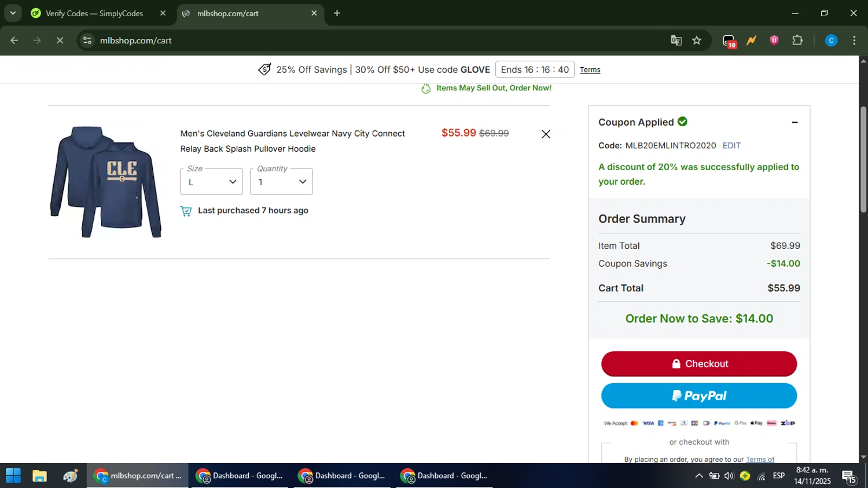Click the translate page icon
The width and height of the screenshot is (868, 488).
click(676, 41)
